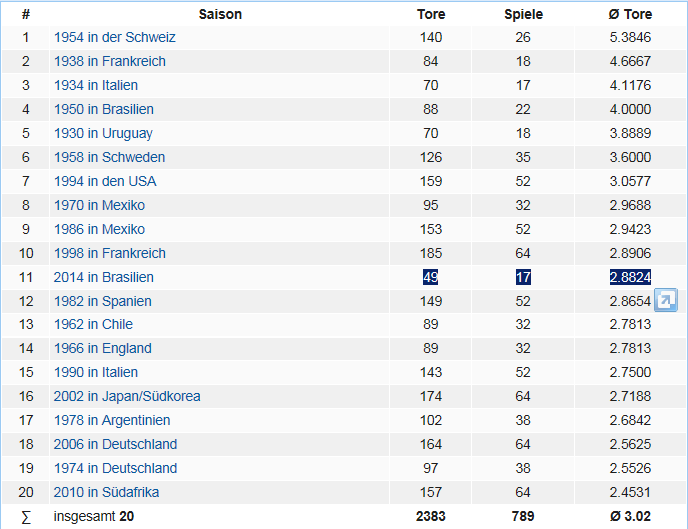Sort table by Tore column header

[431, 15]
